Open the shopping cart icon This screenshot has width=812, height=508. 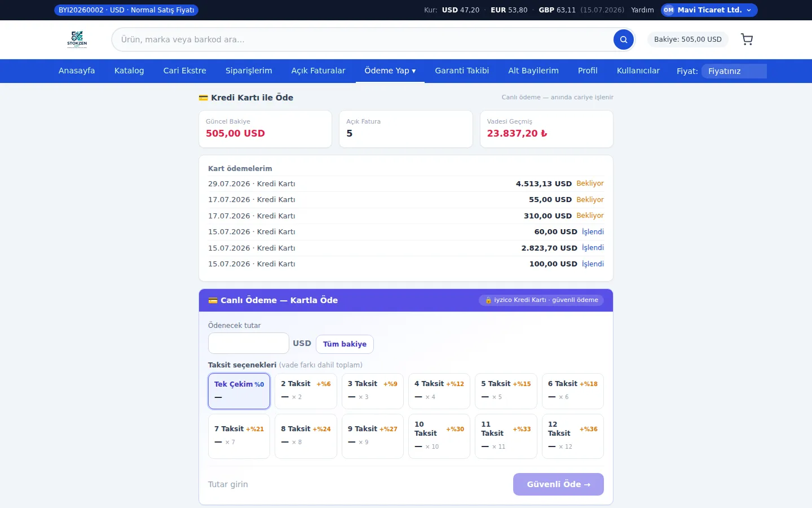click(x=747, y=40)
